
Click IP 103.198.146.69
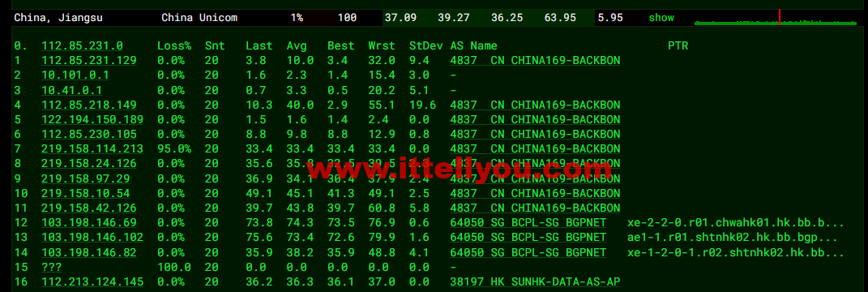[88, 223]
